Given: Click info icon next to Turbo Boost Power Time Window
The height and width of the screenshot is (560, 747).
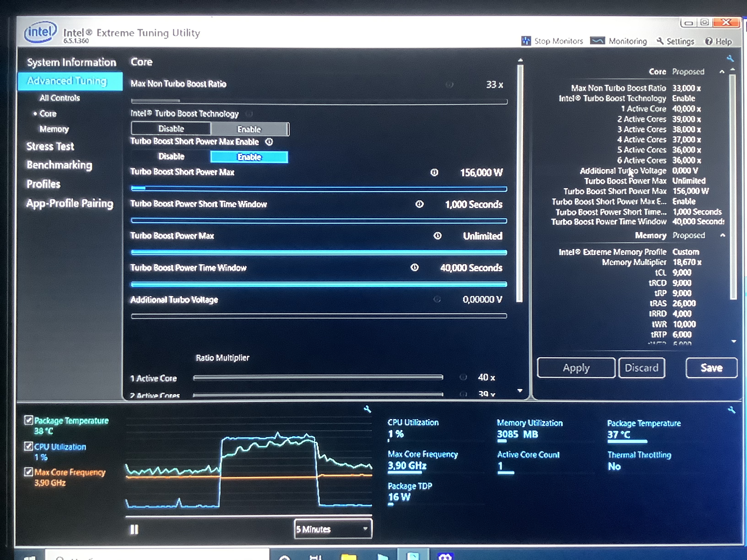Looking at the screenshot, I should (414, 268).
